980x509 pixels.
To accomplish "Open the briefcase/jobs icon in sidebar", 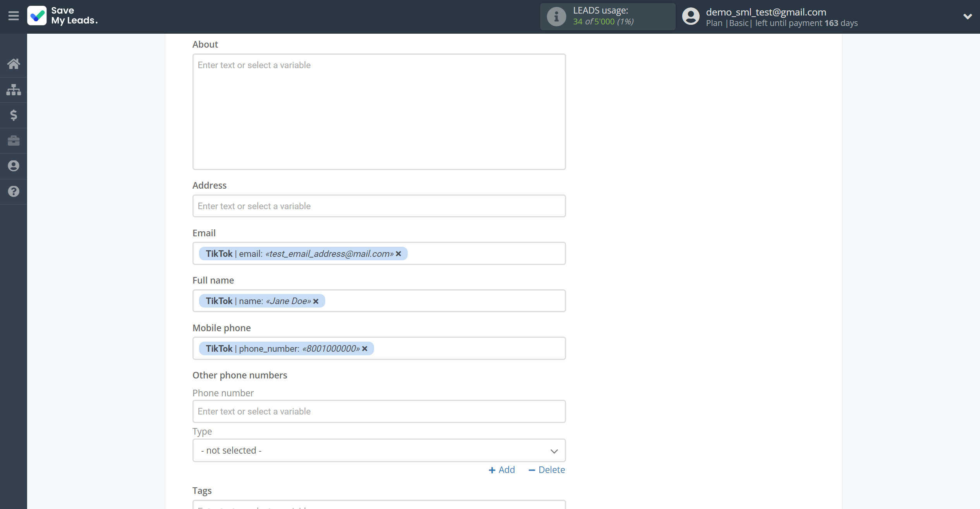I will click(14, 140).
